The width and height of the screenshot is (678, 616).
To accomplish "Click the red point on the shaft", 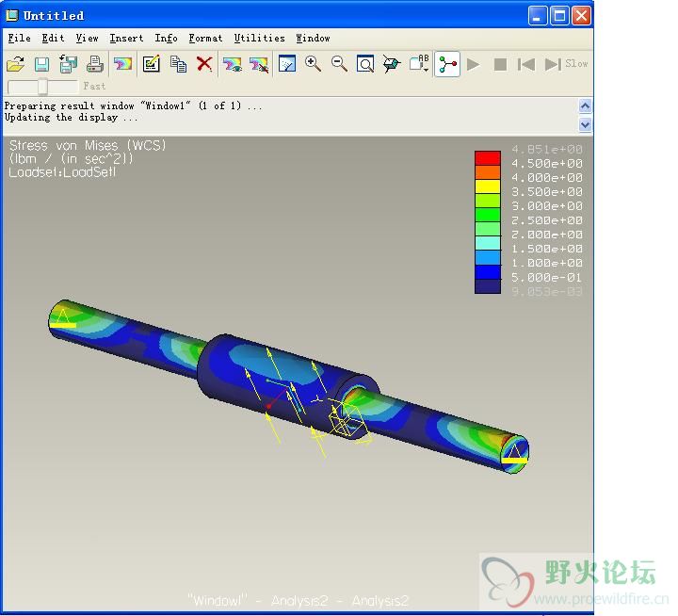I will (x=268, y=406).
